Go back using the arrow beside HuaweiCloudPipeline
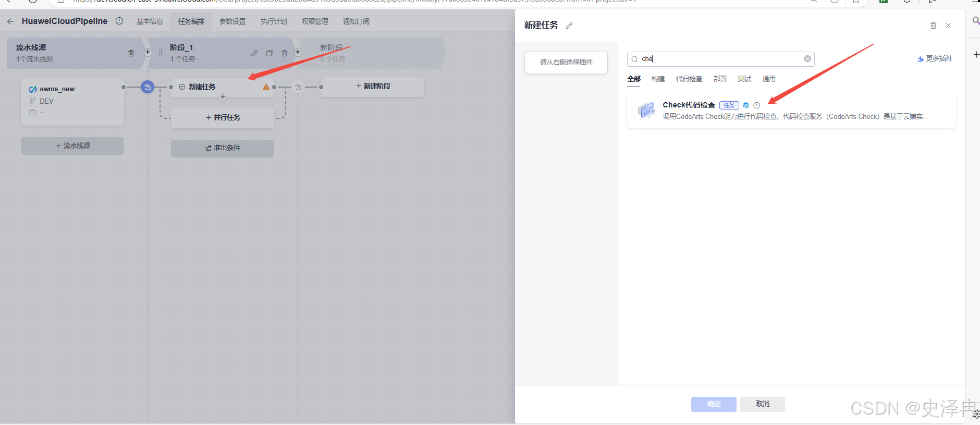Viewport: 980px width, 425px height. pos(10,21)
